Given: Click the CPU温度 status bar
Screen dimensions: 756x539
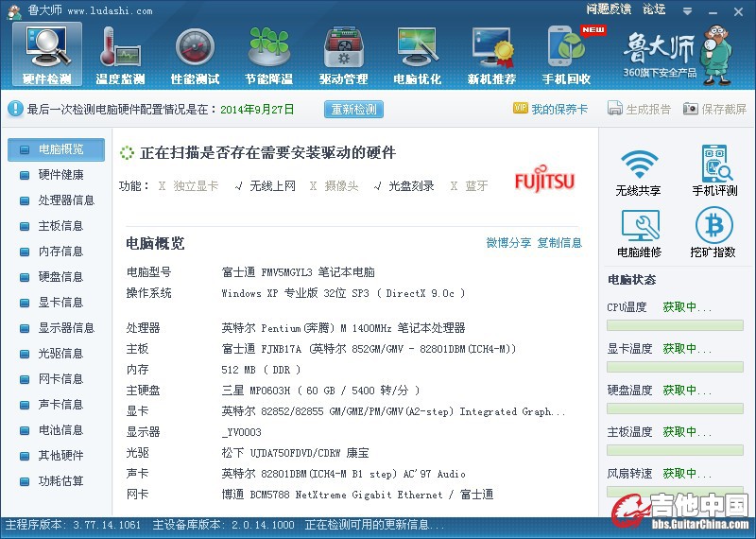Looking at the screenshot, I should pyautogui.click(x=675, y=325).
